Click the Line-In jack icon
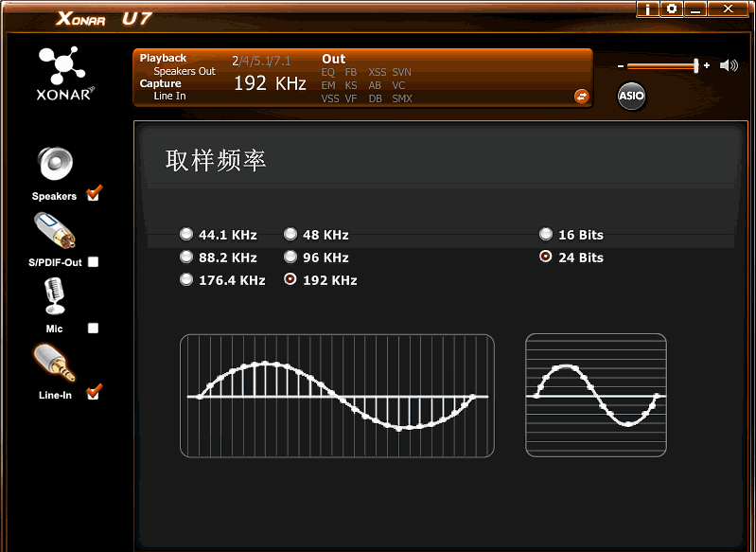The image size is (756, 552). [55, 363]
